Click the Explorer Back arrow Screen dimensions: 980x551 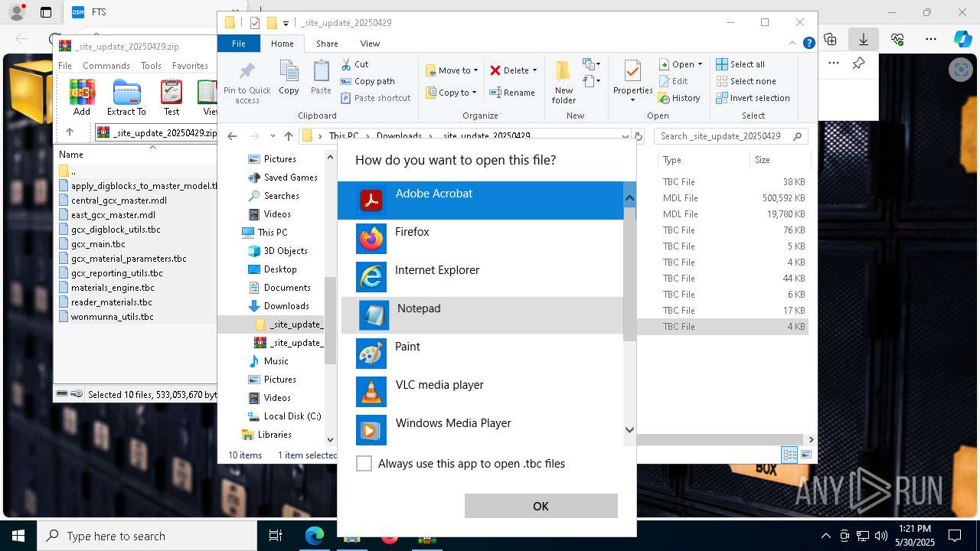point(232,136)
